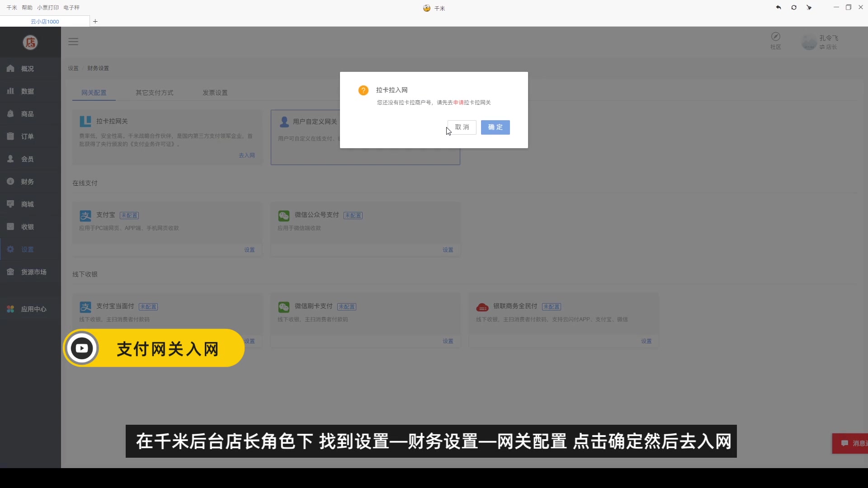The image size is (868, 488).
Task: Toggle the hamburger menu icon
Action: pos(73,42)
